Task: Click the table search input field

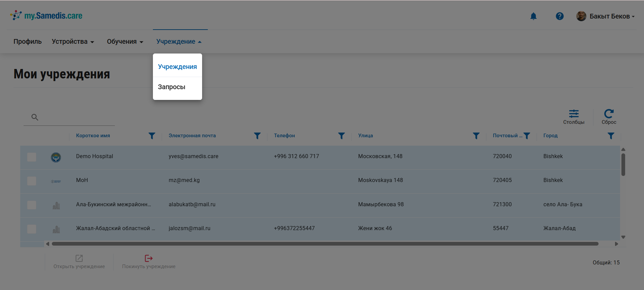Action: point(74,117)
